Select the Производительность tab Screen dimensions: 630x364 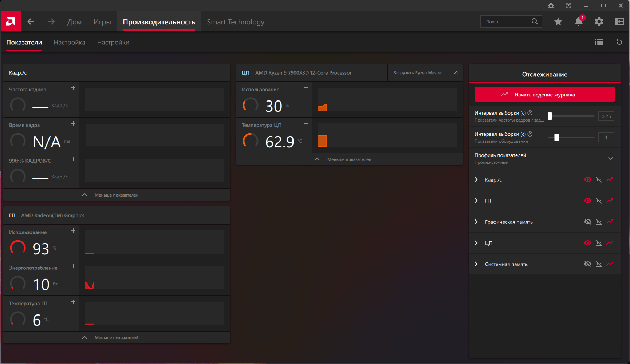pos(159,22)
